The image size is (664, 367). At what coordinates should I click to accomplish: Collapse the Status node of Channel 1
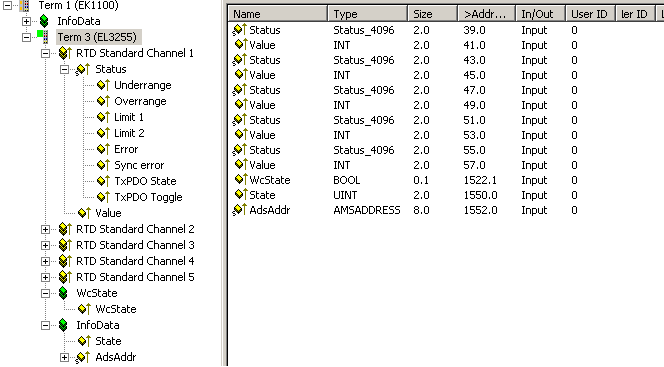[64, 69]
